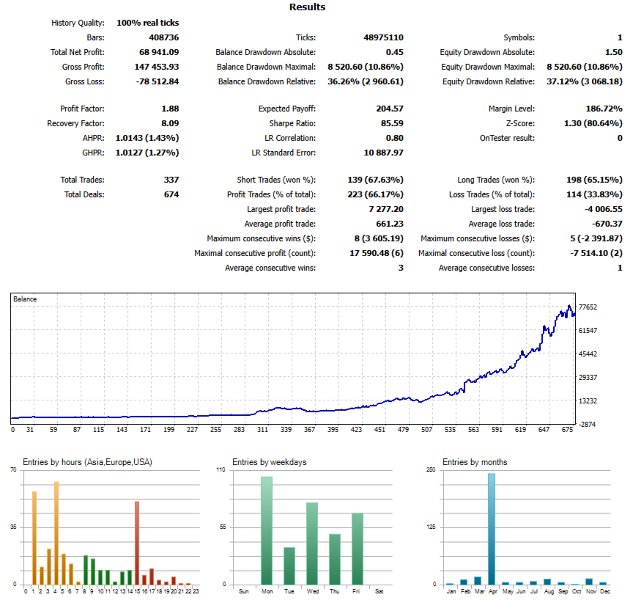Click the Results heading
The height and width of the screenshot is (600, 633).
point(307,7)
